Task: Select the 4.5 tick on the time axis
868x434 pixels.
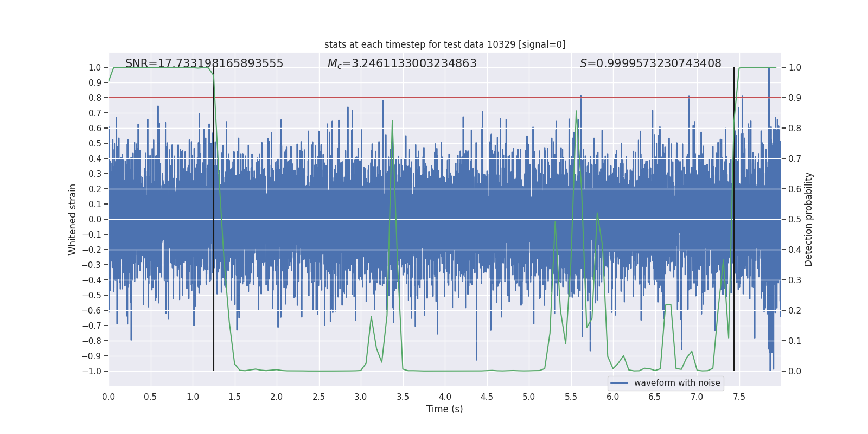Action: (487, 397)
